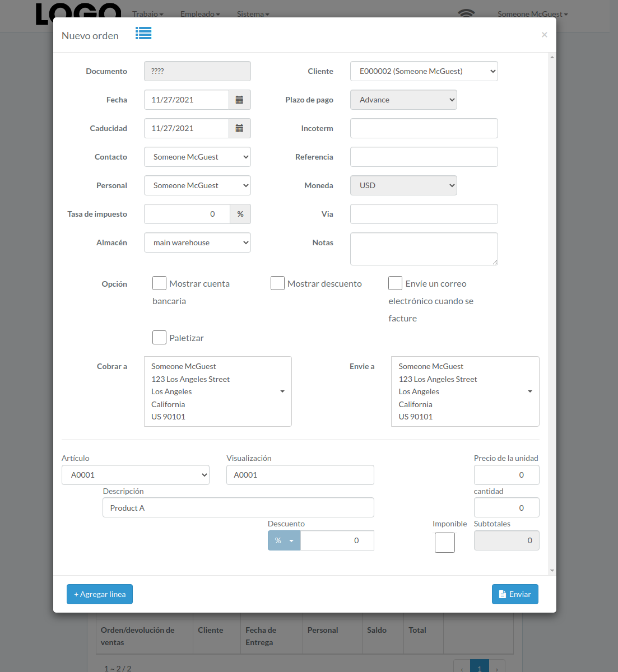Image resolution: width=618 pixels, height=672 pixels.
Task: Click the list icon beside Nuevo orden
Action: pos(143,34)
